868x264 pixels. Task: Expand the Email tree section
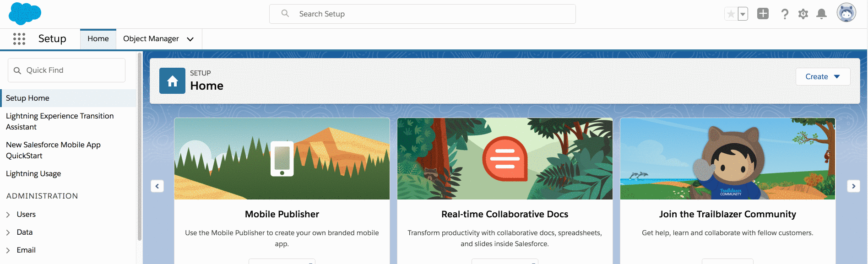click(8, 250)
